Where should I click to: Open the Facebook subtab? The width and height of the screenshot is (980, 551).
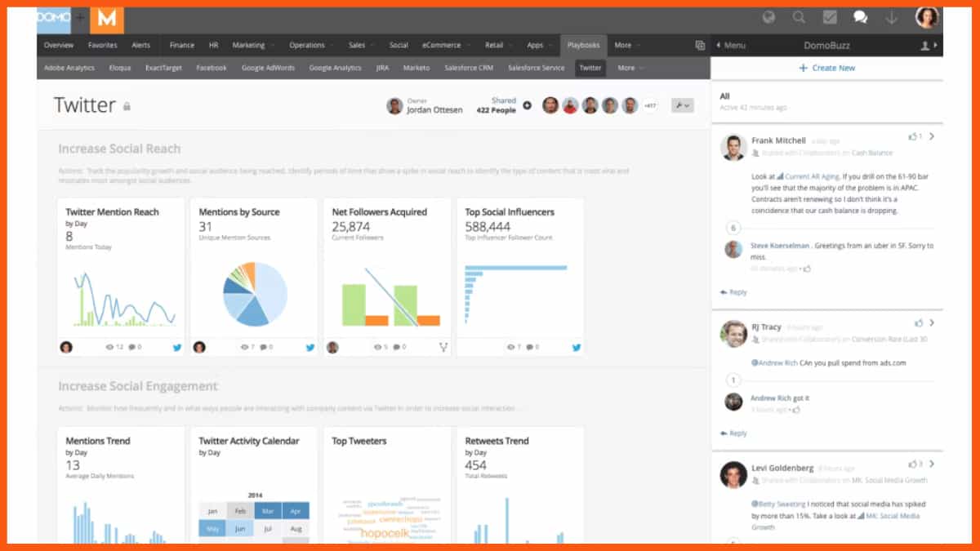212,68
